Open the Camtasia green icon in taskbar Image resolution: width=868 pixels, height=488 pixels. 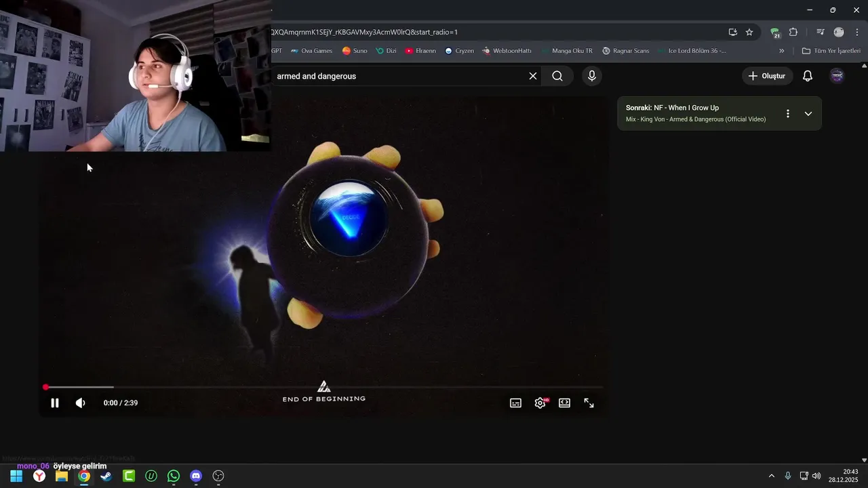[x=129, y=476]
